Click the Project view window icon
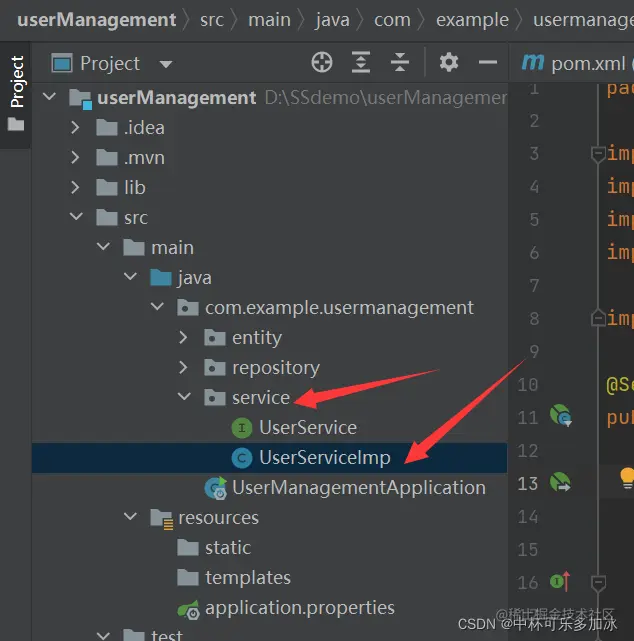The width and height of the screenshot is (634, 641). point(62,63)
